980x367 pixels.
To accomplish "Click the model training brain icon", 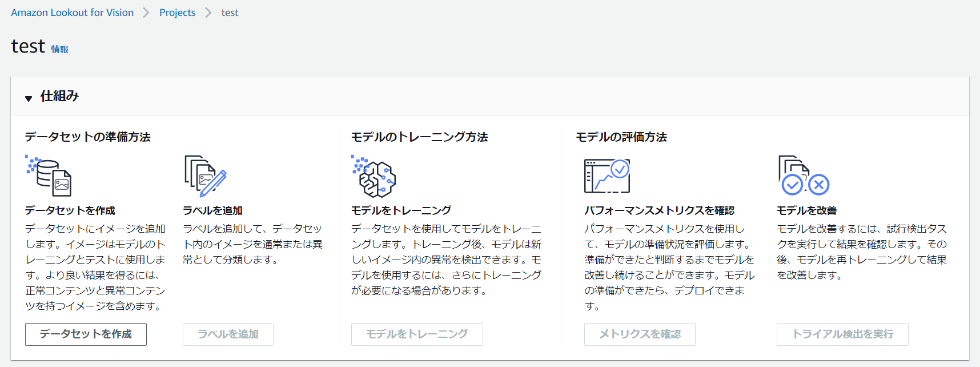I will 373,176.
